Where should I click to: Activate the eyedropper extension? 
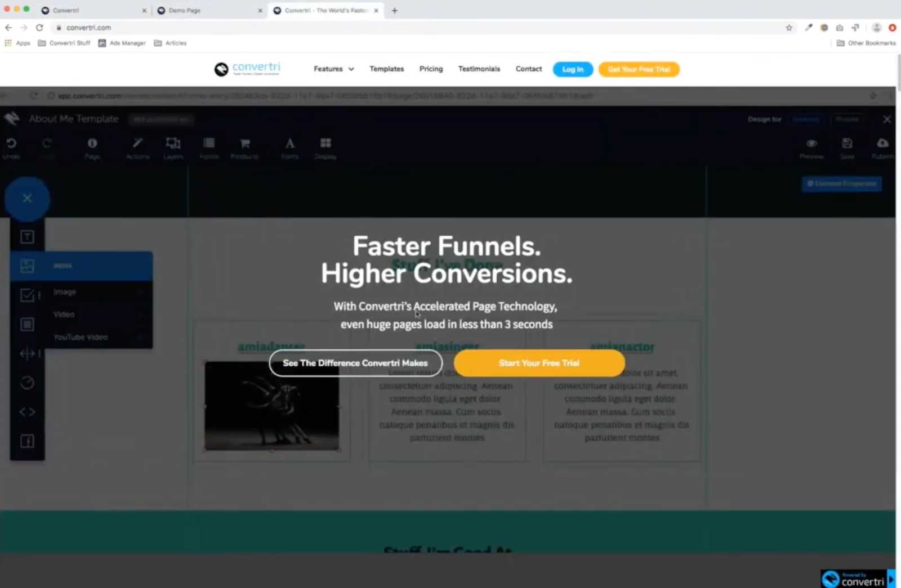[809, 28]
